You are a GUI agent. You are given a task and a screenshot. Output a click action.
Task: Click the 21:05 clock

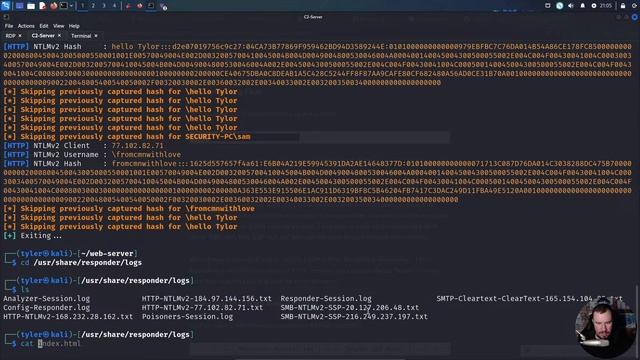[x=606, y=6]
